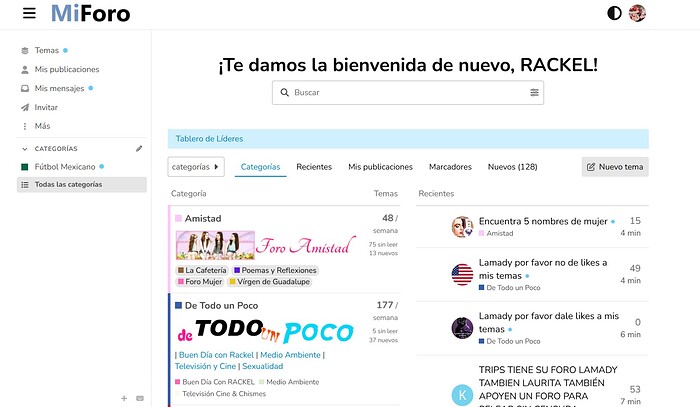Open the hamburger sidebar menu

point(28,14)
